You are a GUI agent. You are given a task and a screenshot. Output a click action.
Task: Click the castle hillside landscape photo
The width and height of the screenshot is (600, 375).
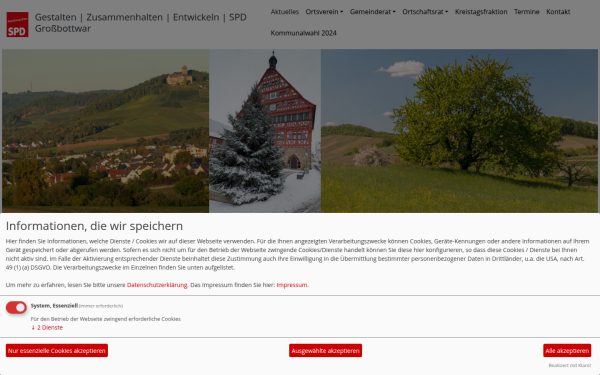coord(106,130)
